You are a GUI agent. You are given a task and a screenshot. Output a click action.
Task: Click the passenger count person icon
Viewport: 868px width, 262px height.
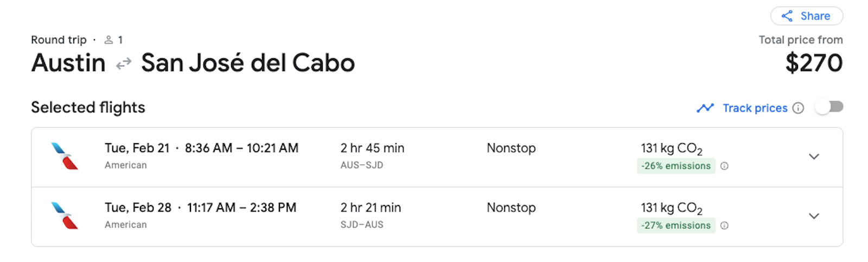[108, 40]
